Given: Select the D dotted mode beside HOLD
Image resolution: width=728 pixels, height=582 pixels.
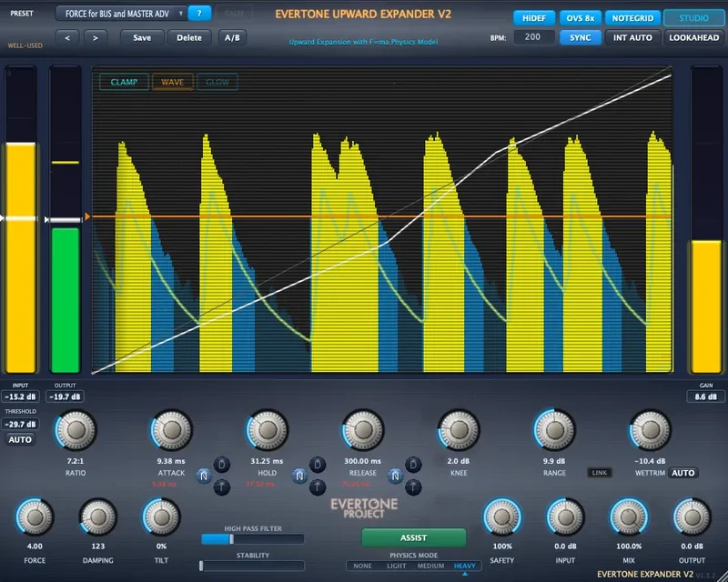Looking at the screenshot, I should 317,464.
